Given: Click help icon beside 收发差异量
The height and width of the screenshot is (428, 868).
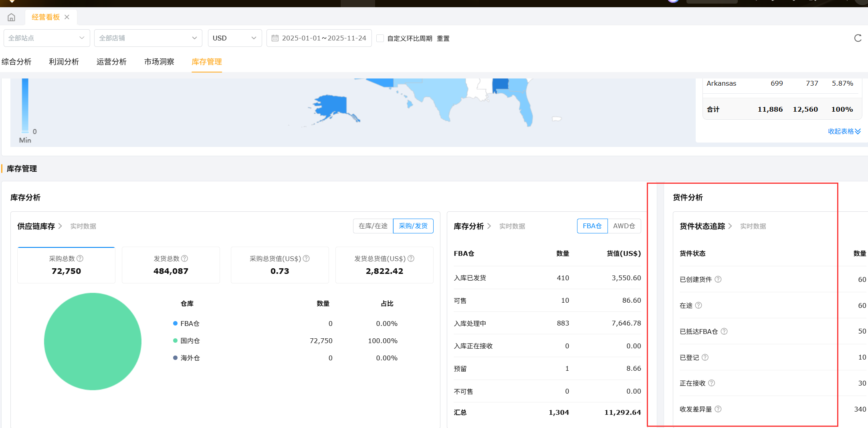Looking at the screenshot, I should pyautogui.click(x=718, y=409).
